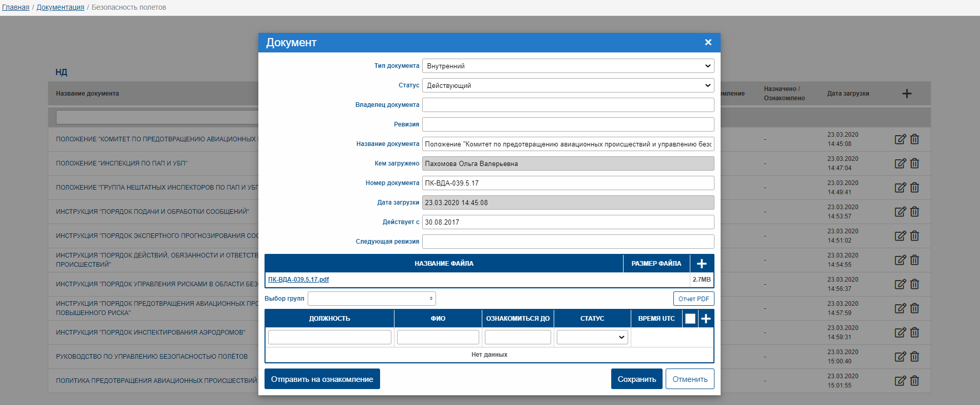
Task: Add a new file with the plus icon
Action: [x=702, y=264]
